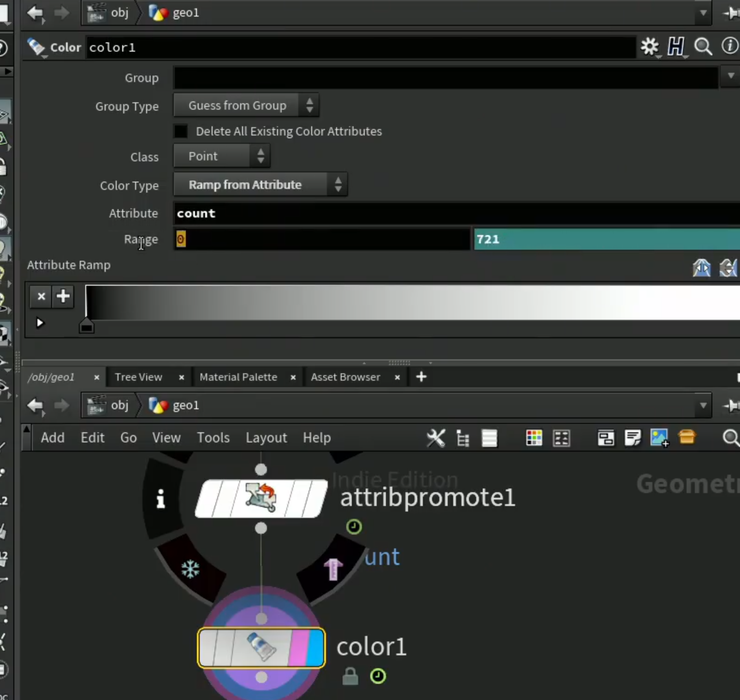Click the wrench tools icon

436,438
